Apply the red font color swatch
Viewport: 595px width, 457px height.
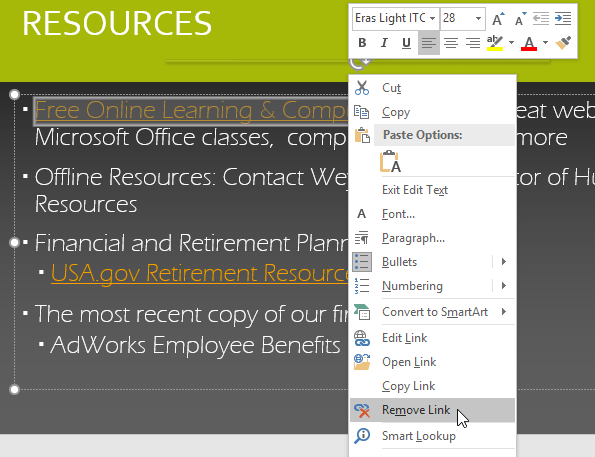point(529,43)
